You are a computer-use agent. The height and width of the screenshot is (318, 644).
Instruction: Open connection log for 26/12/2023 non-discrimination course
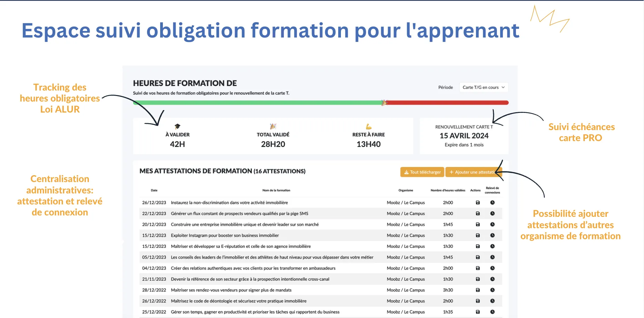pyautogui.click(x=492, y=203)
